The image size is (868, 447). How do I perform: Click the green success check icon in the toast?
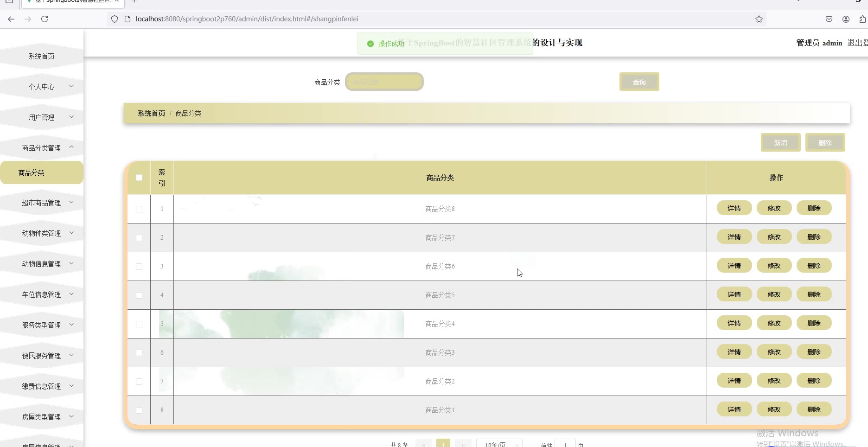click(x=370, y=44)
